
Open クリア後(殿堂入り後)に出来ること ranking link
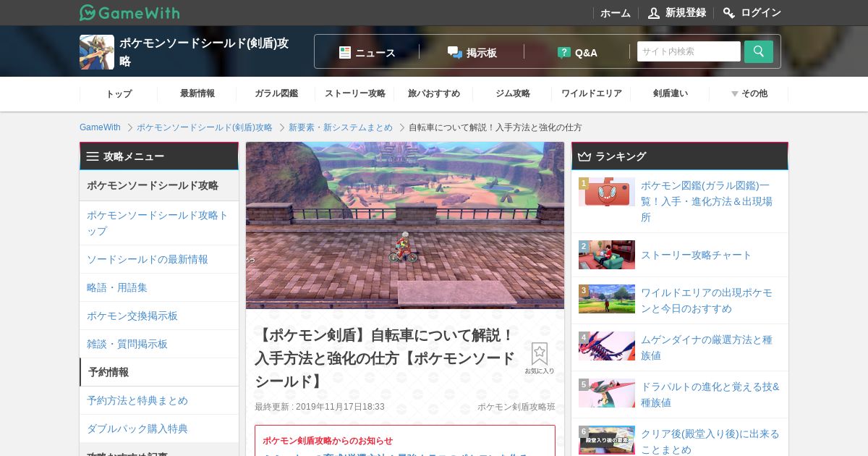coord(710,442)
